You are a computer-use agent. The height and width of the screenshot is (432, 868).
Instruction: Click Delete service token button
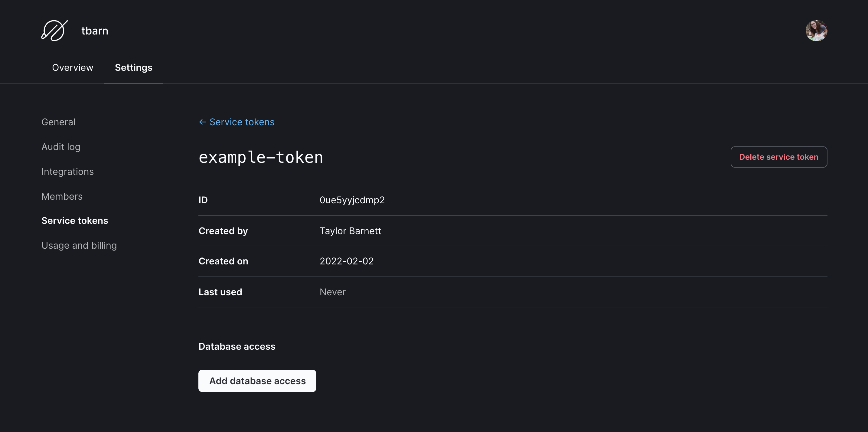(x=779, y=157)
